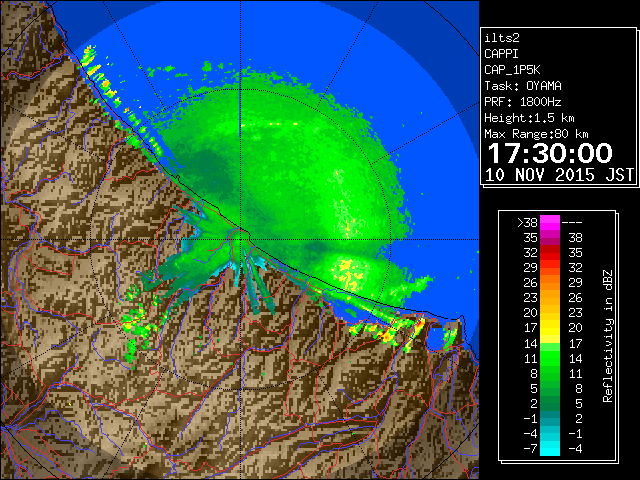
Task: Select the 'Task: OYAMA' line
Action: tap(523, 86)
